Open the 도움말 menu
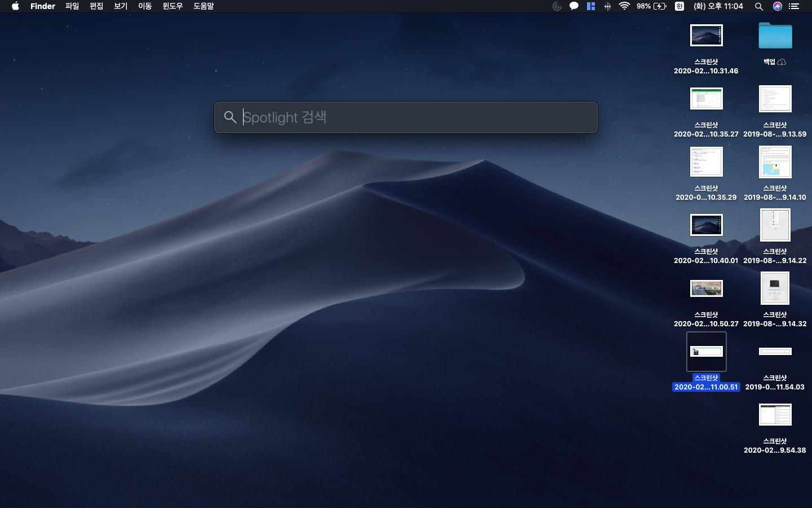This screenshot has width=812, height=508. tap(204, 6)
